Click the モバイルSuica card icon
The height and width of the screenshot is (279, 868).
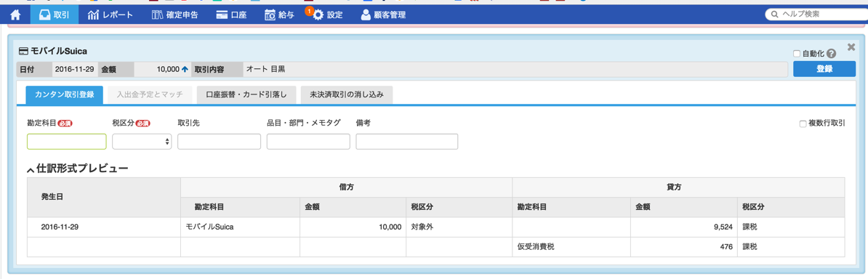(24, 52)
